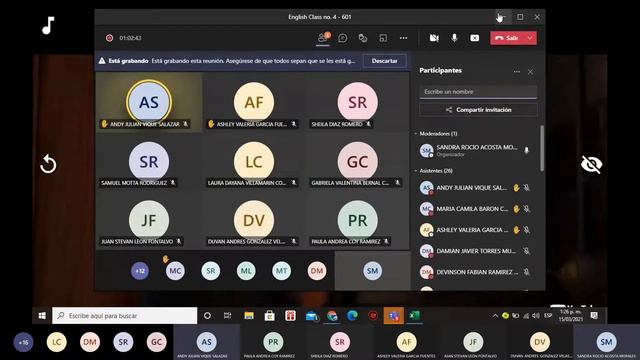The width and height of the screenshot is (640, 360).
Task: Click the GC tile of Gabriela Valentina Bernal
Action: [358, 162]
